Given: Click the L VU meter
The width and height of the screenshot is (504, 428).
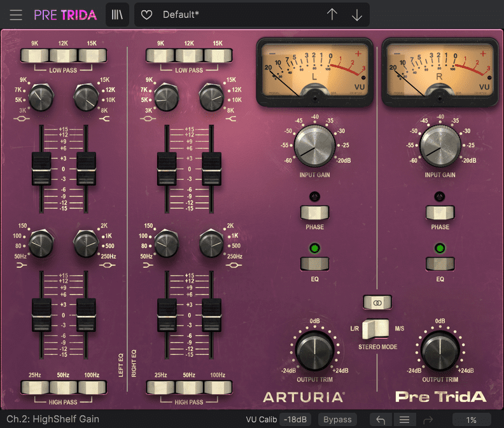Looking at the screenshot, I should pos(314,72).
